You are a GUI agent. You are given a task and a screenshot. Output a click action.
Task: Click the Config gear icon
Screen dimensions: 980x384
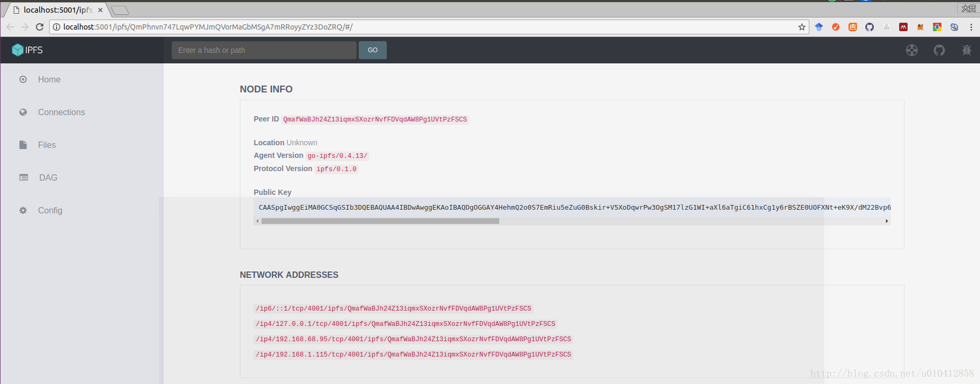(x=23, y=210)
